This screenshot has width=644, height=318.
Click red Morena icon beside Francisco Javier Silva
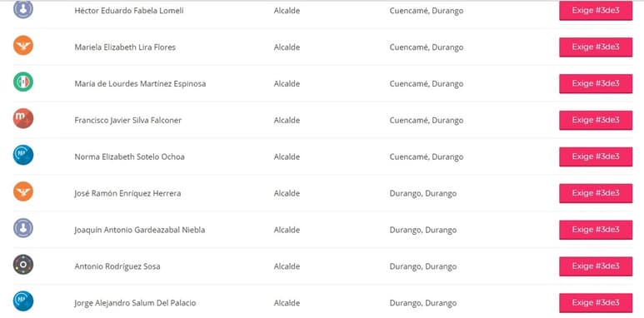point(23,118)
